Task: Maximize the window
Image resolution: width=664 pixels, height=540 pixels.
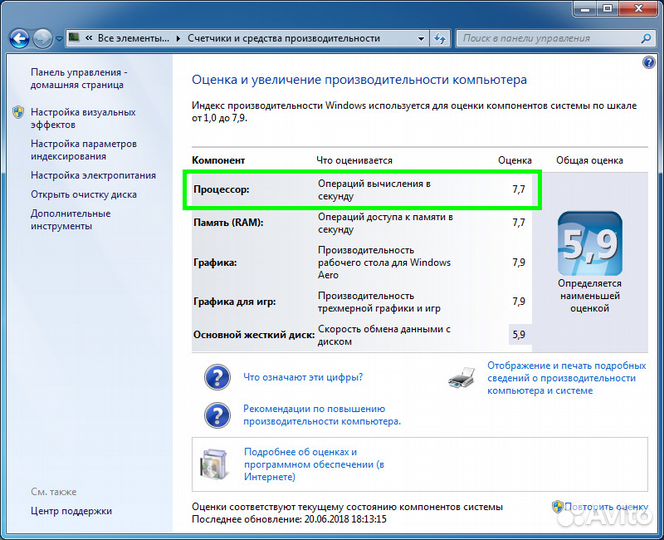Action: (x=608, y=8)
